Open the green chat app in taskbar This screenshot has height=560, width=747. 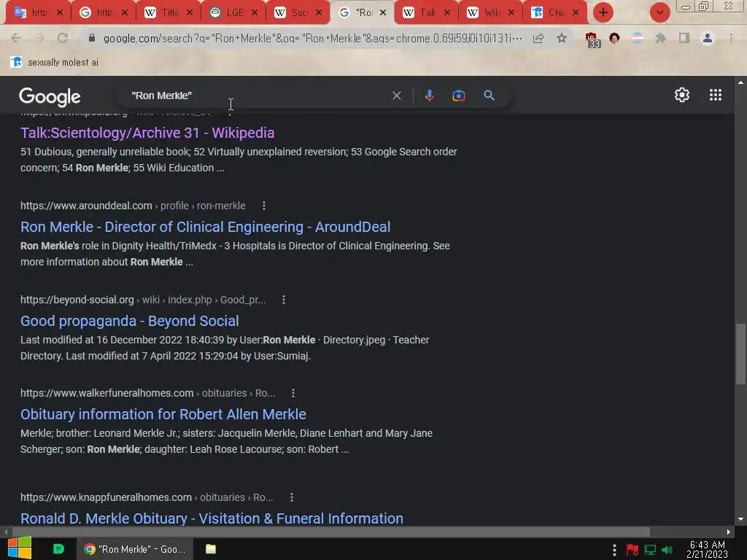(x=58, y=549)
